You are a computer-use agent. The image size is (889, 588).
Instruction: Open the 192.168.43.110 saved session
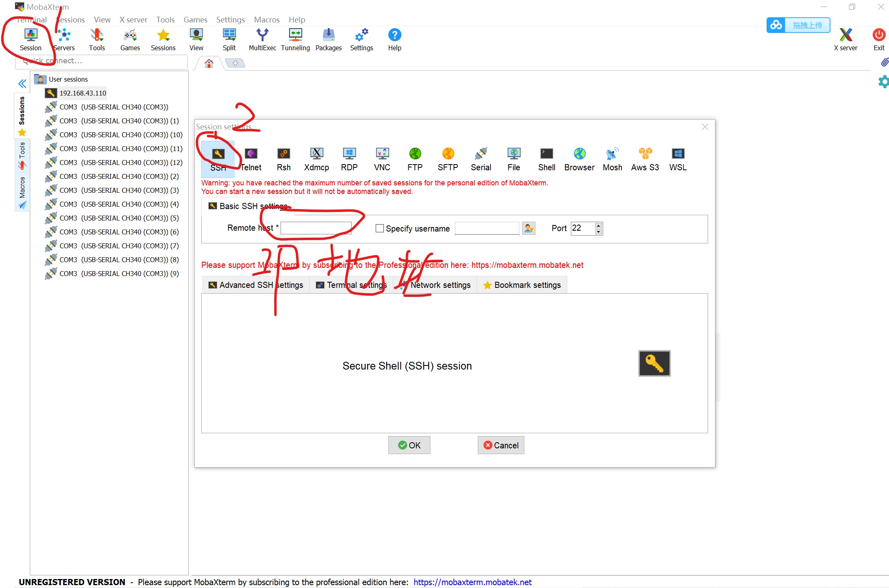click(83, 93)
